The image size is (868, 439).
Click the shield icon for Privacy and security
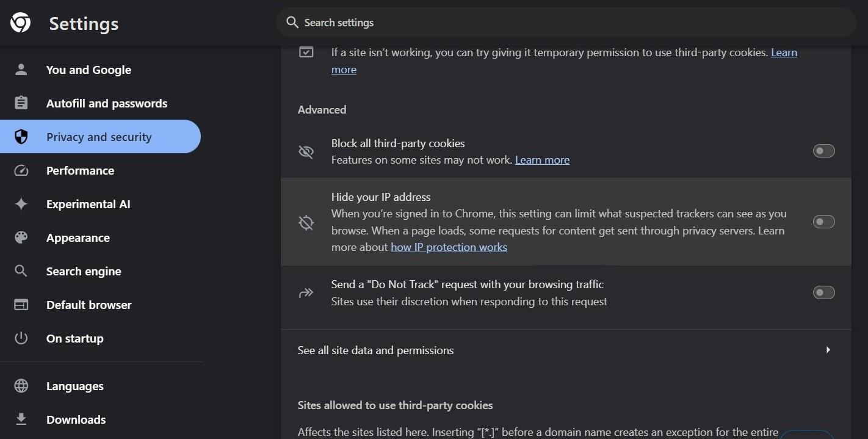(21, 137)
